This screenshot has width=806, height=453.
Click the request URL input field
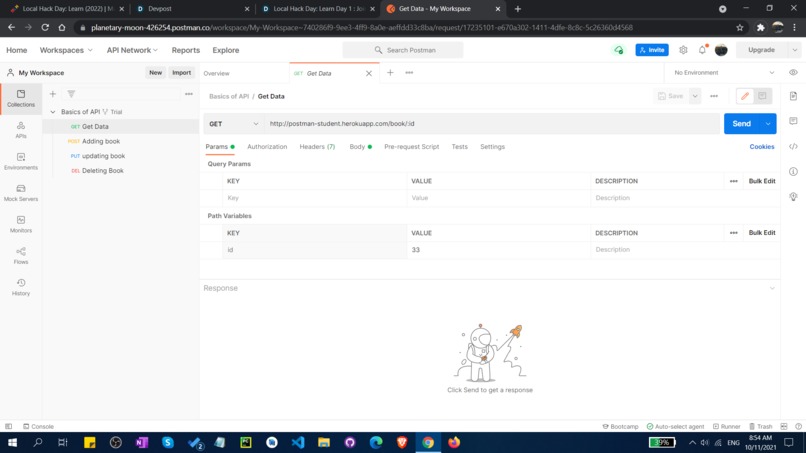(x=492, y=123)
